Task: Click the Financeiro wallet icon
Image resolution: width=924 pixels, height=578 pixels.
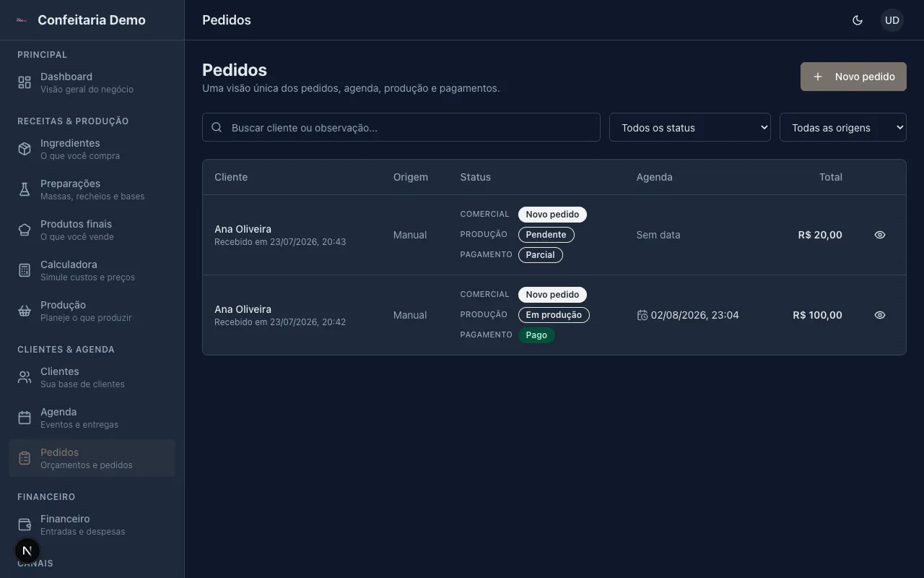Action: pos(25,525)
